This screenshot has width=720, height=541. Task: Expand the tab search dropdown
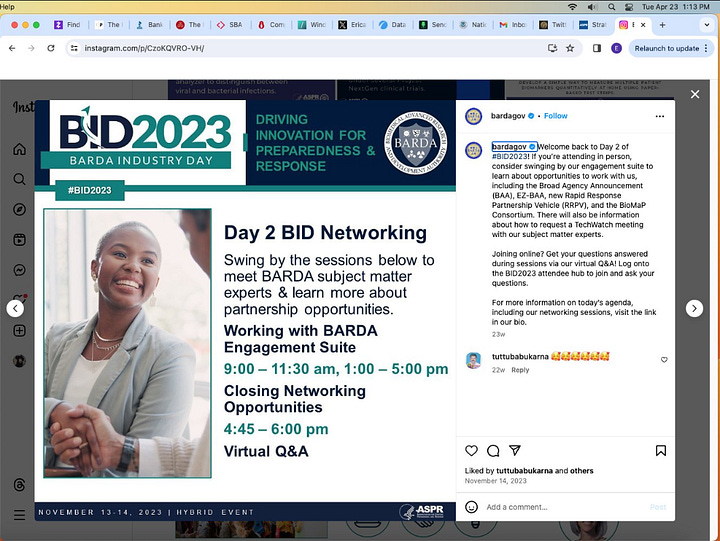707,25
